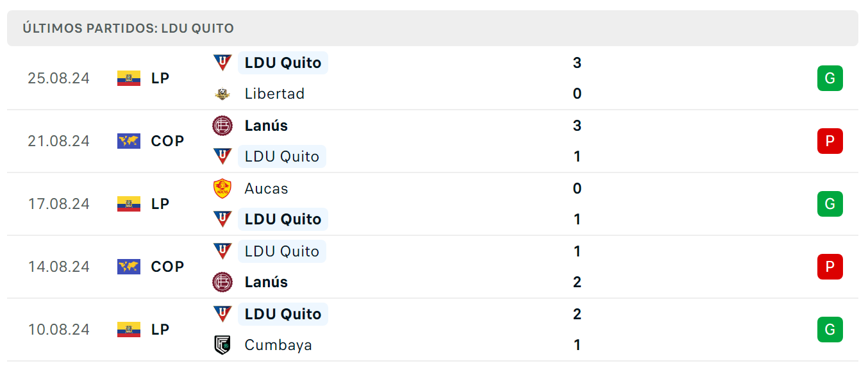The height and width of the screenshot is (368, 868).
Task: Click red P result badge for 14.08.24
Action: click(830, 267)
